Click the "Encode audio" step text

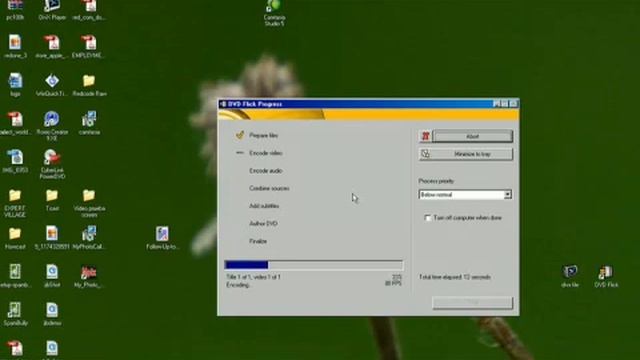coord(266,171)
